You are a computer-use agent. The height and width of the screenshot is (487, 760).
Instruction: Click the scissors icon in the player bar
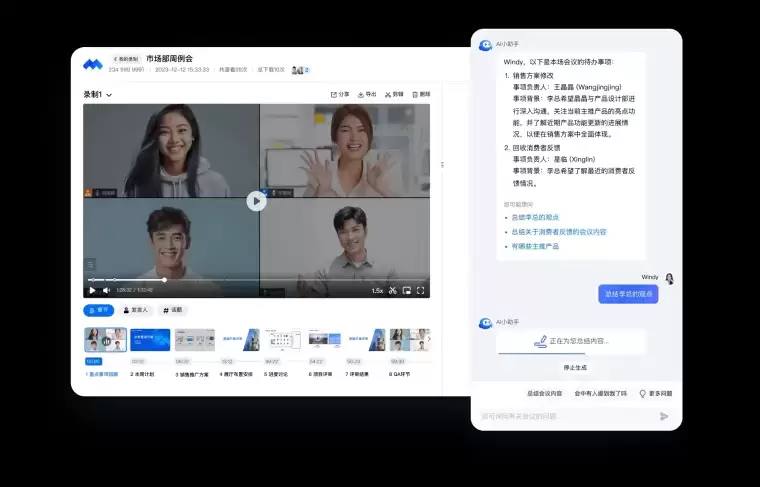click(x=393, y=290)
